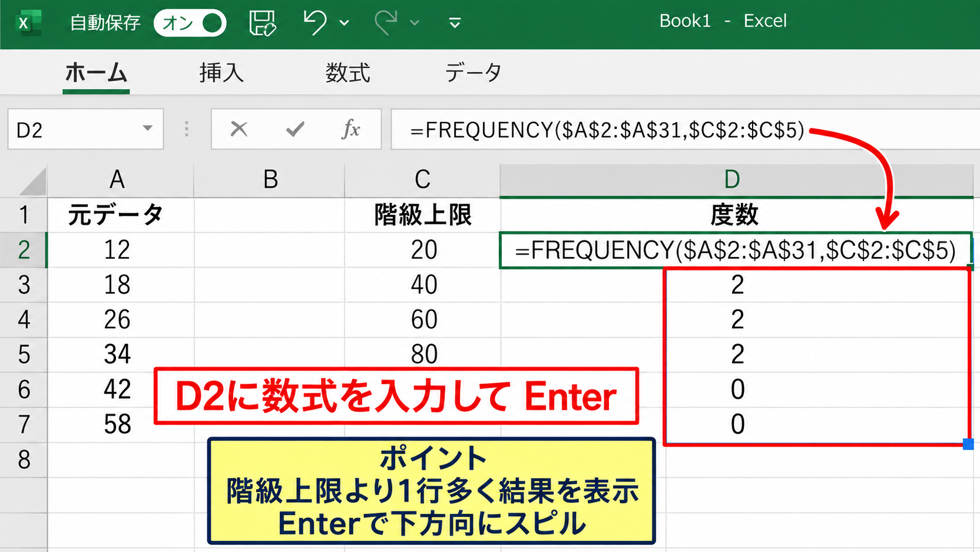This screenshot has height=552, width=980.
Task: Cancel formula entry with the X icon
Action: [x=239, y=128]
